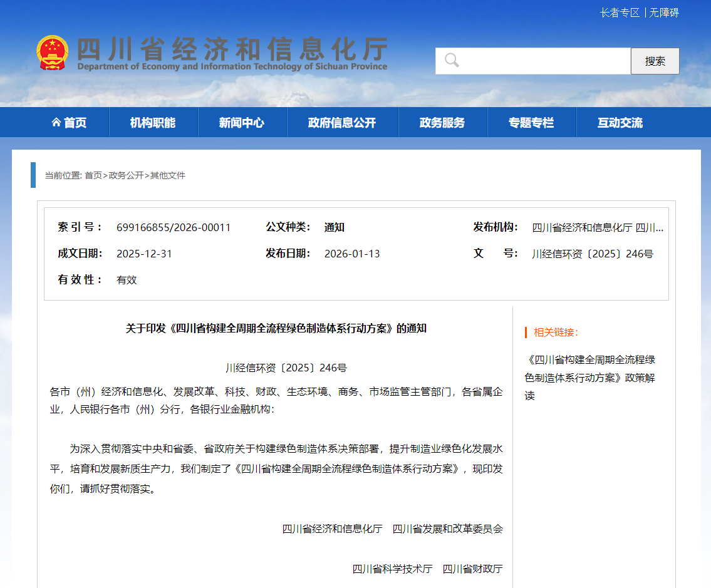Click the national emblem logo
The image size is (711, 588).
click(x=54, y=51)
